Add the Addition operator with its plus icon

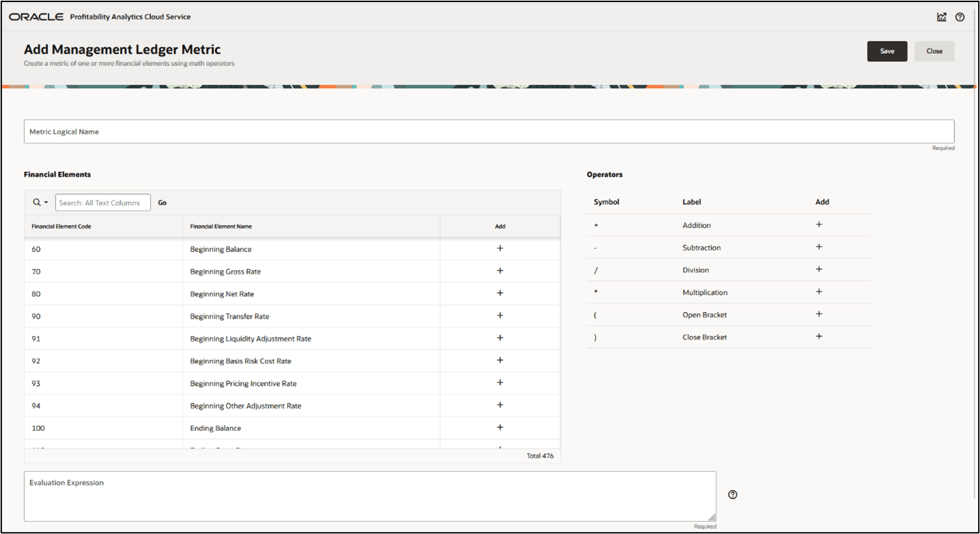pyautogui.click(x=818, y=225)
